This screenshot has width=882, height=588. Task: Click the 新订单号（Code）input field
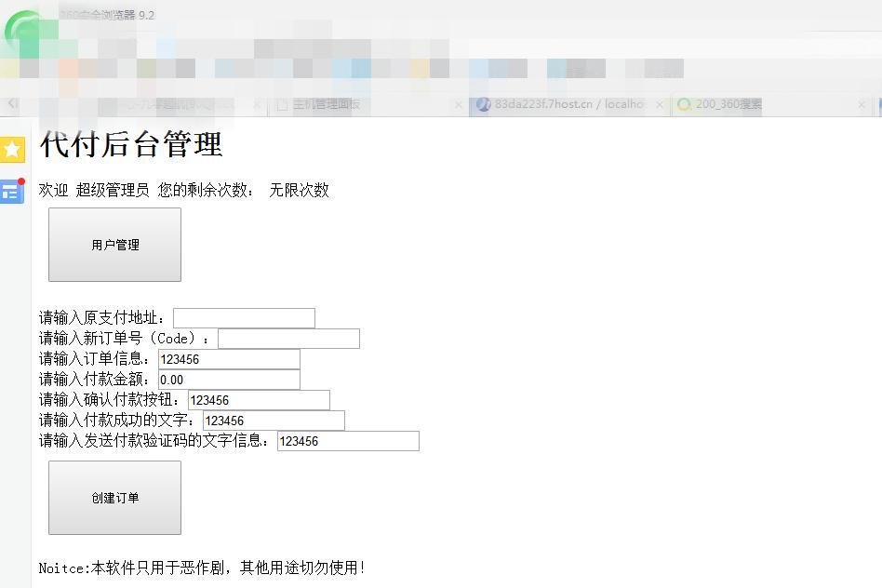288,338
